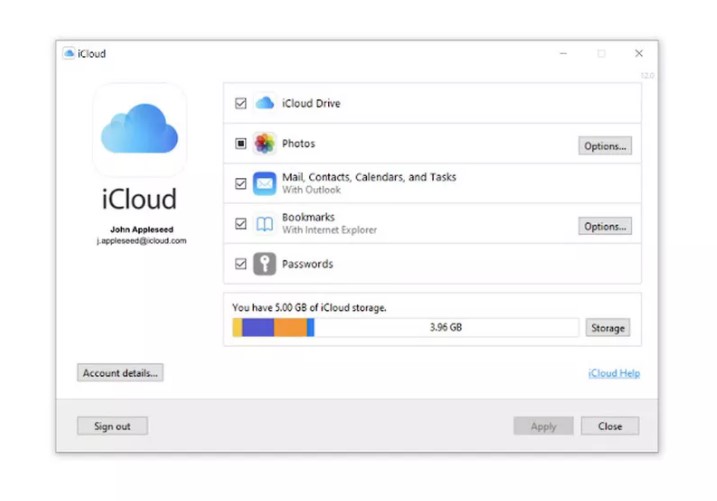Sign out of iCloud

(112, 426)
